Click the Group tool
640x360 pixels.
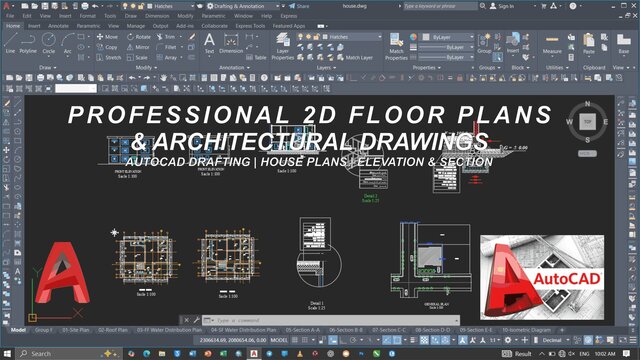coord(484,44)
